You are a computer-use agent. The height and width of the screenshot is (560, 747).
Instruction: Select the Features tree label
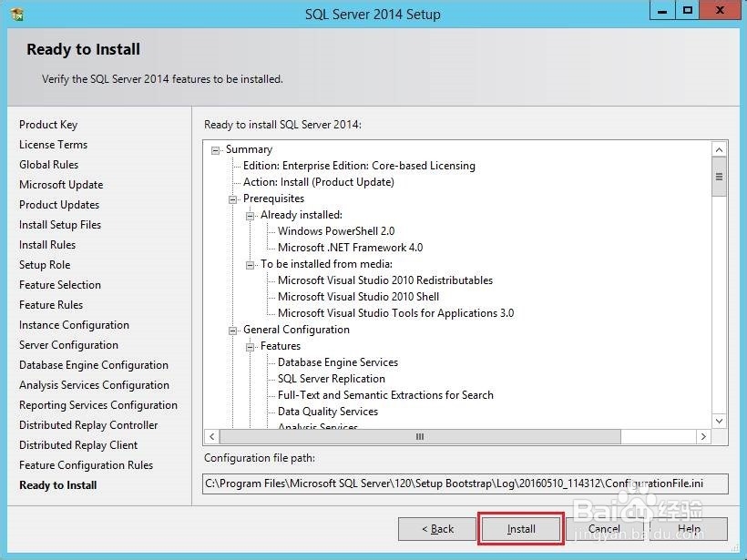[x=281, y=346]
